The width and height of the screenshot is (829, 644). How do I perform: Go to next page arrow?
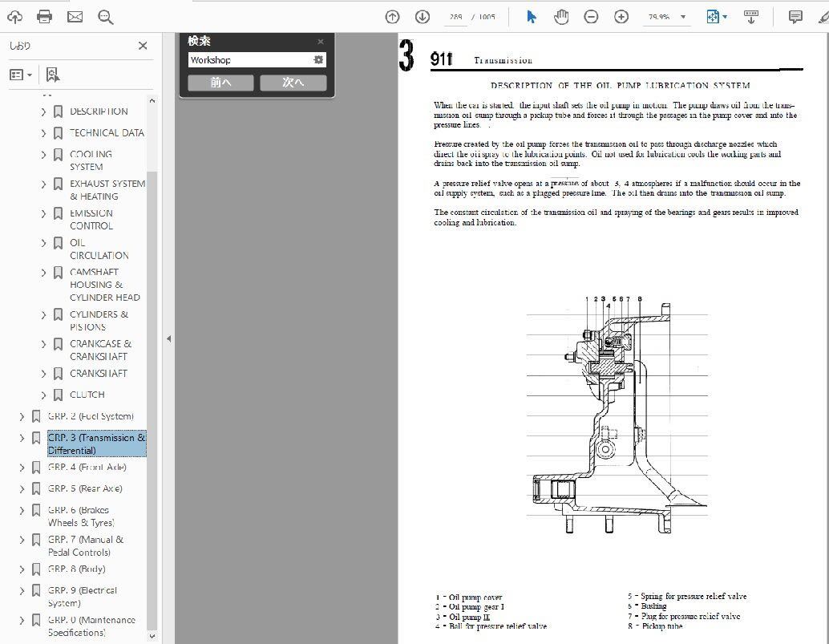tap(423, 18)
